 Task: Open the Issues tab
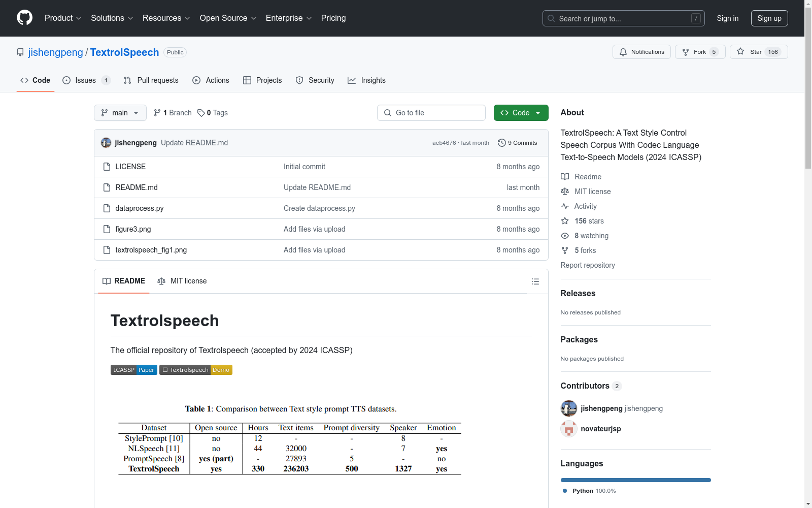pyautogui.click(x=86, y=80)
